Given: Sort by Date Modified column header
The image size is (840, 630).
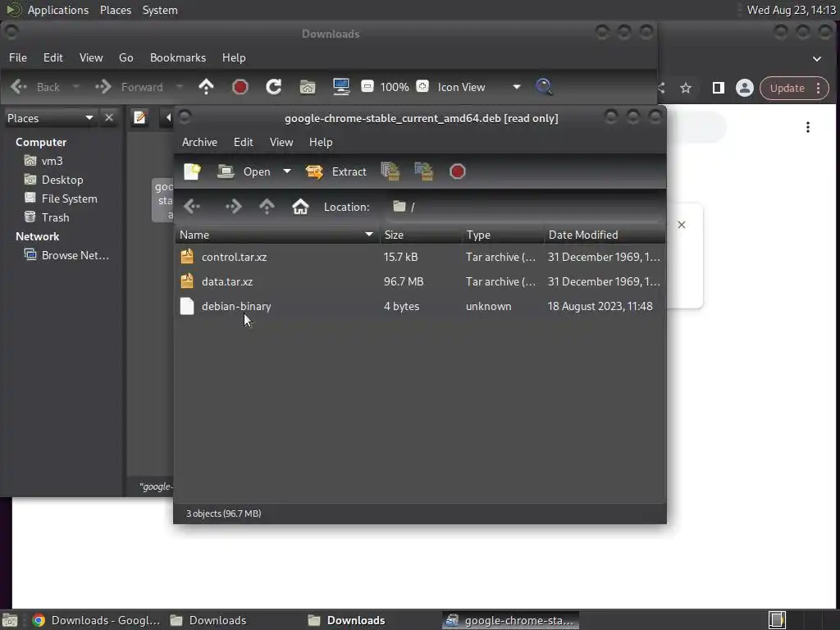Looking at the screenshot, I should [x=605, y=235].
